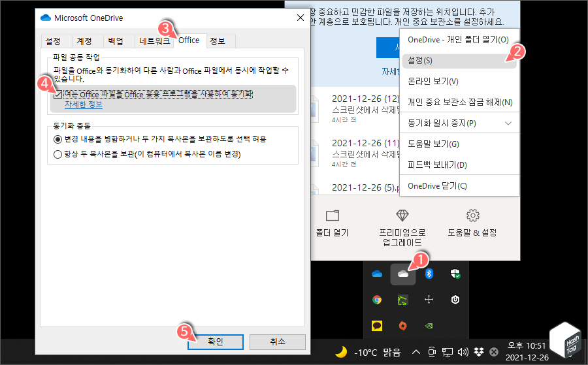Click the grey-white OneDrive cloud tray icon

pyautogui.click(x=403, y=274)
